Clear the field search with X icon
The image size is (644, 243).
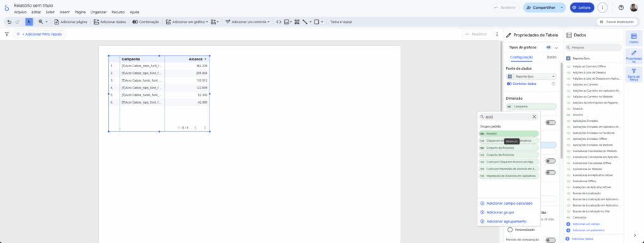(534, 117)
